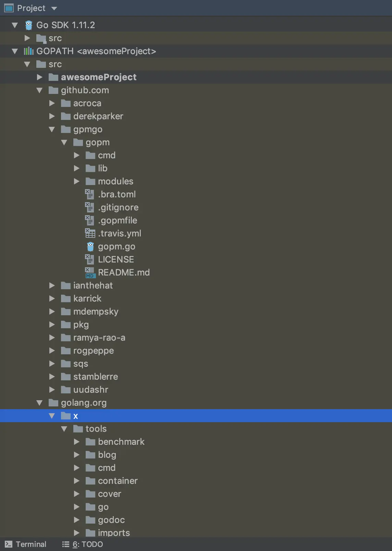Click the github.com folder icon
Image resolution: width=392 pixels, height=551 pixels.
(53, 90)
